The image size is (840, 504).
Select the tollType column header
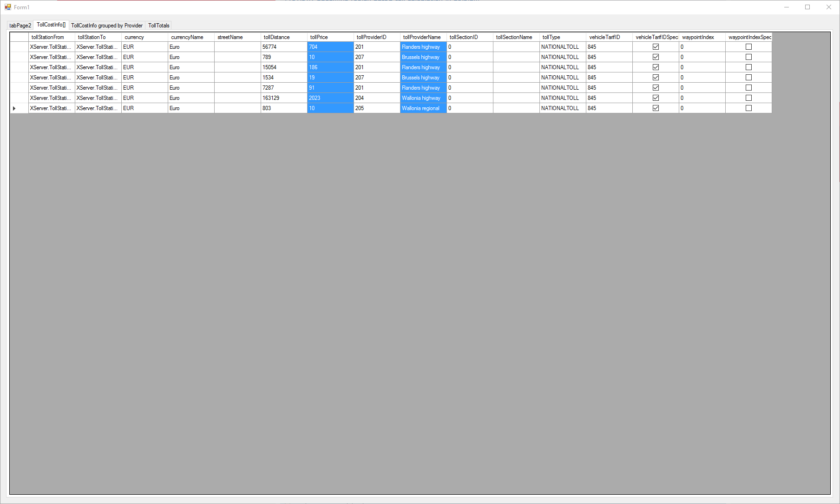pos(562,37)
